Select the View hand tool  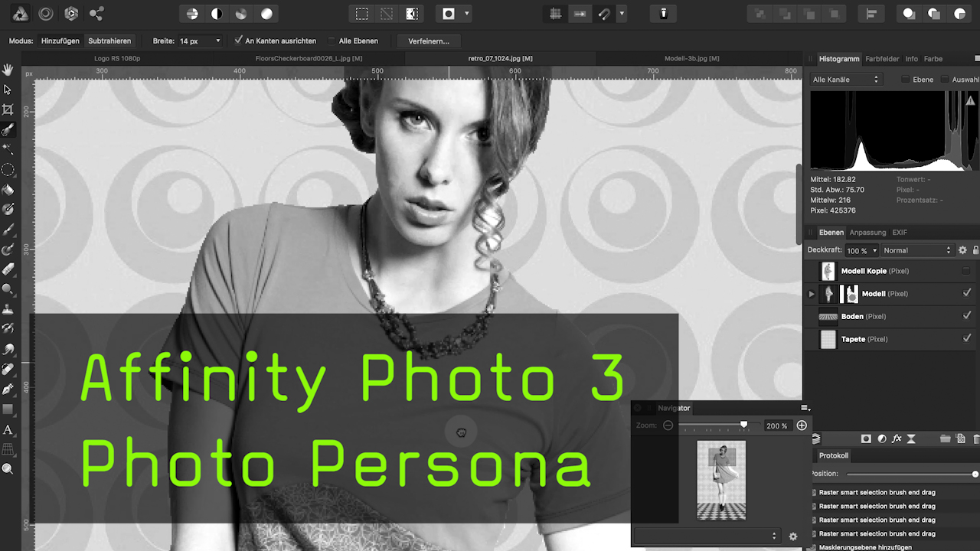pos(8,70)
